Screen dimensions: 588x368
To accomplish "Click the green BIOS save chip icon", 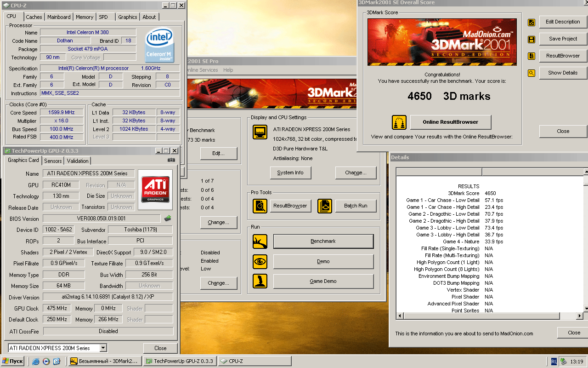I will [x=168, y=218].
